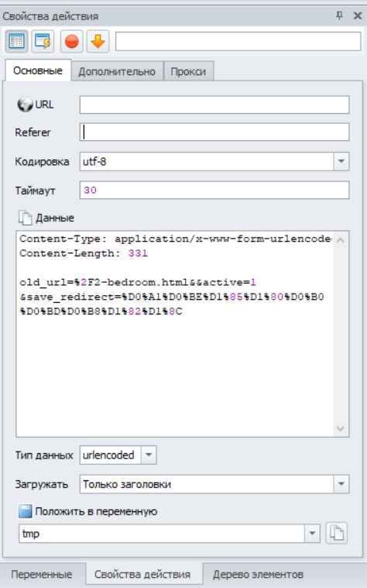Image resolution: width=367 pixels, height=588 pixels.
Task: Pin the Свойства действия panel
Action: click(339, 15)
